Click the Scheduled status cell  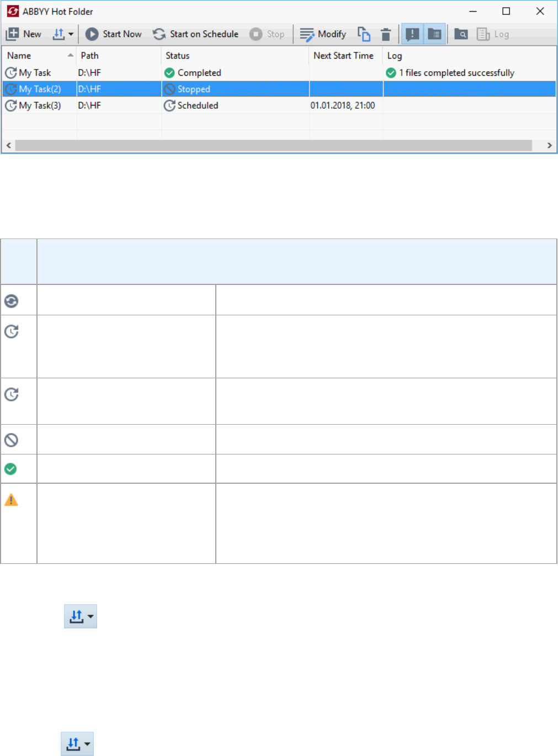[198, 105]
